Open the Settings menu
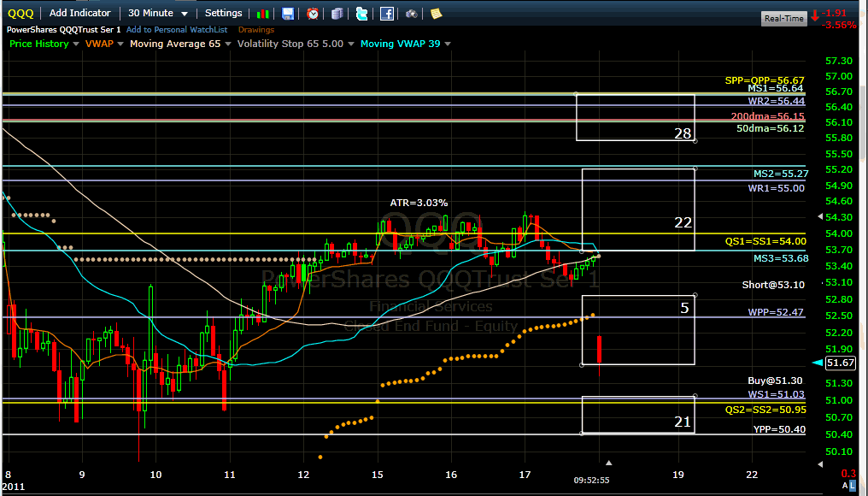This screenshot has height=496, width=868. 223,13
